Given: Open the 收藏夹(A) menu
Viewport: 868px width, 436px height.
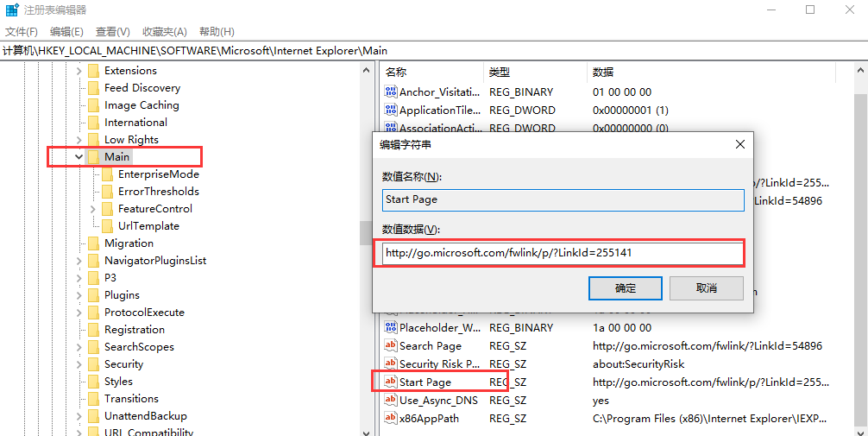Looking at the screenshot, I should point(165,32).
